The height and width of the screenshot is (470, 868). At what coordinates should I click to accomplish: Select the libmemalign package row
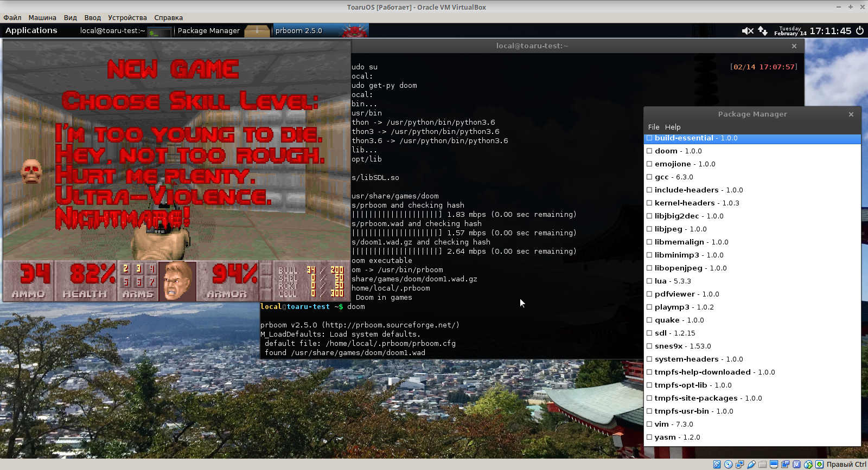point(752,242)
